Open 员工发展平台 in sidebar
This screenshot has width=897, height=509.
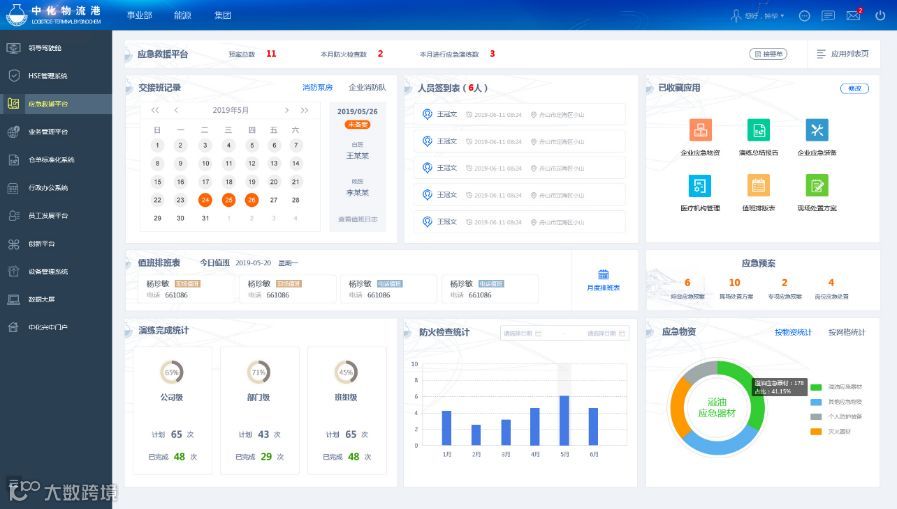pos(48,216)
